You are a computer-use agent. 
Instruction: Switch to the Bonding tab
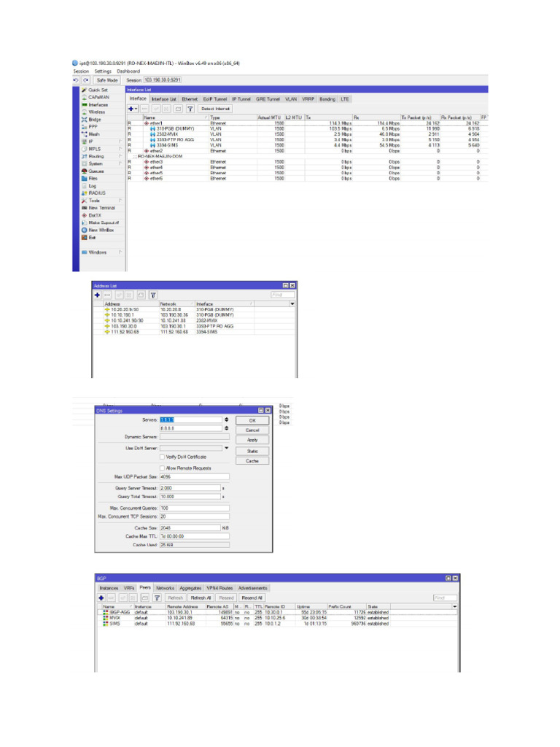pos(327,99)
